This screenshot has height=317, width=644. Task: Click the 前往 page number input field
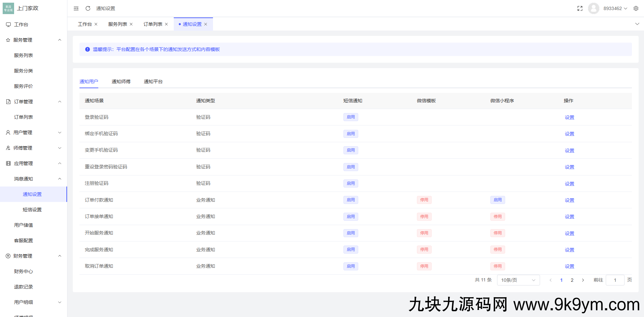pos(615,280)
